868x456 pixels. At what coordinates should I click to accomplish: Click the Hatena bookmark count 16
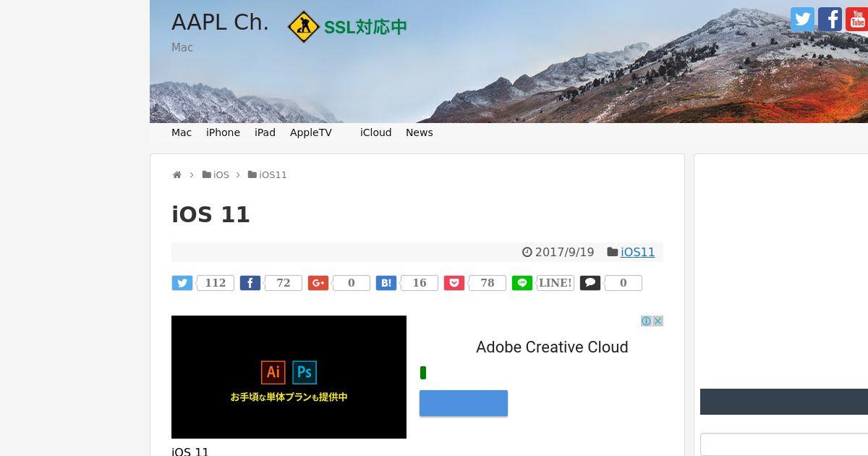click(x=420, y=283)
